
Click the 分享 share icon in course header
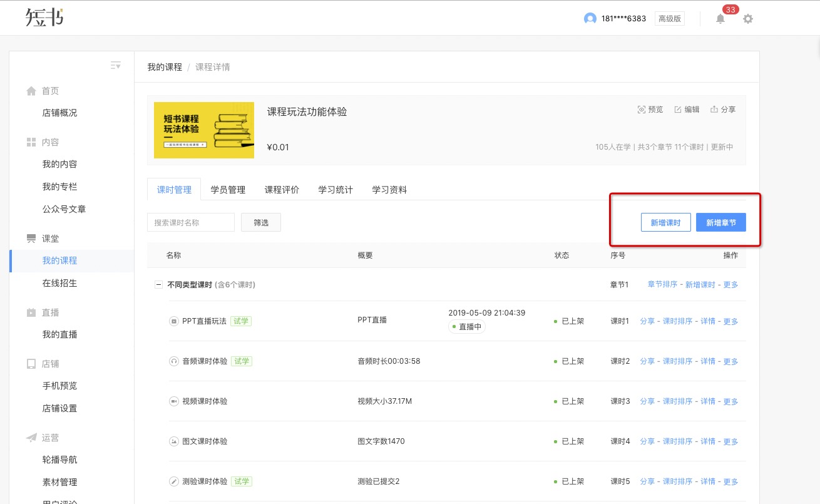tap(714, 110)
